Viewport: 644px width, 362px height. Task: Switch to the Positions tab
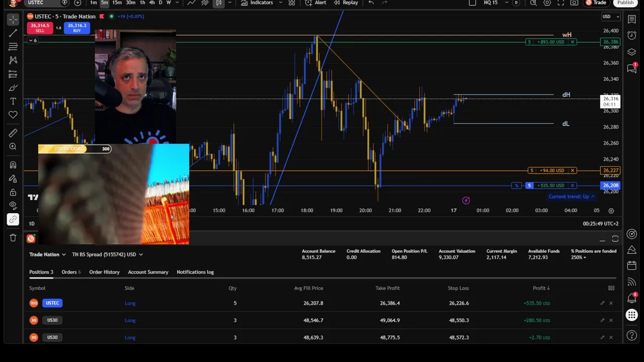click(41, 272)
